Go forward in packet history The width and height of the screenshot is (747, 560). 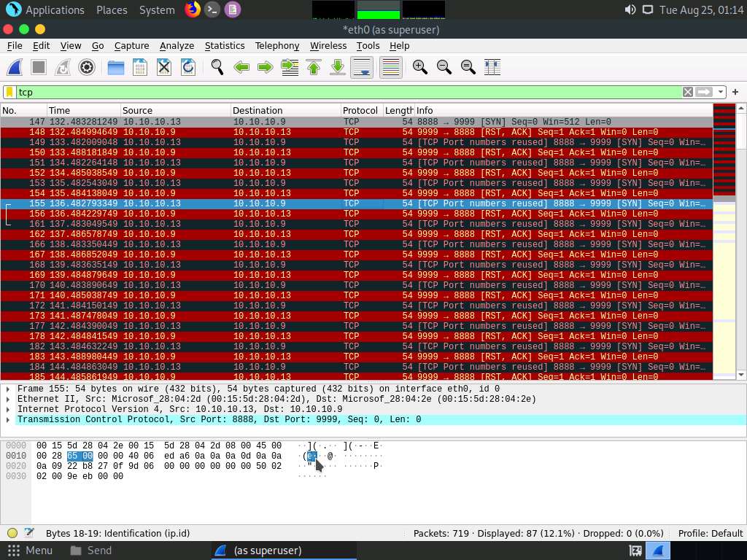pos(266,67)
